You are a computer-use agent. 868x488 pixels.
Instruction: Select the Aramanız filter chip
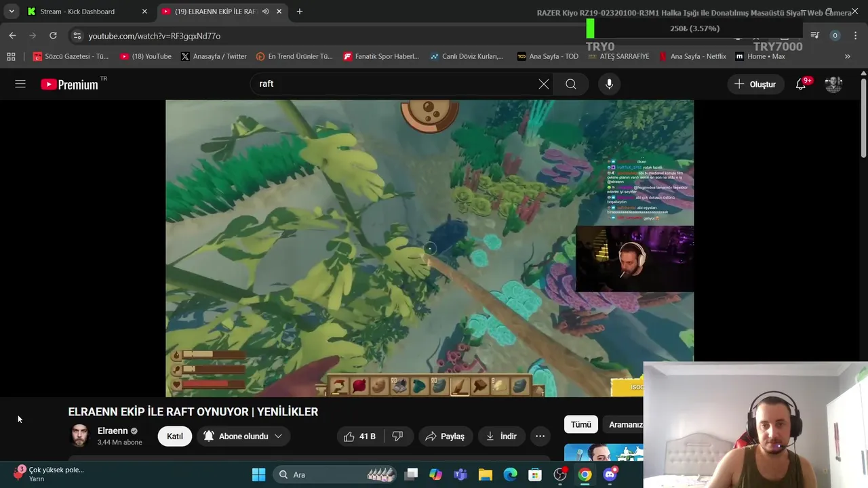[x=624, y=424]
